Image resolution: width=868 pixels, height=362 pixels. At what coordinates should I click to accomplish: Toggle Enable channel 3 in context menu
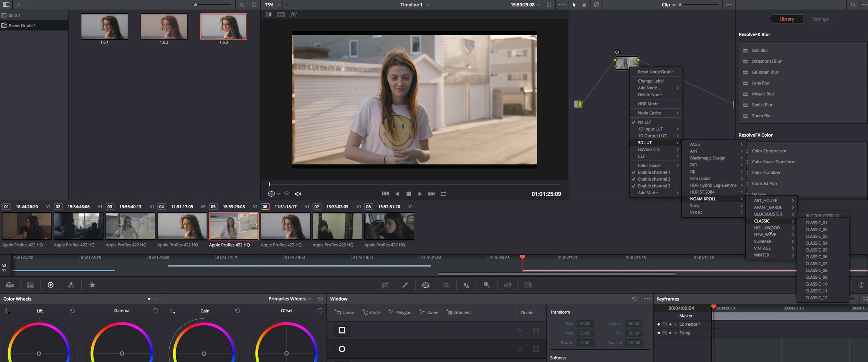654,186
